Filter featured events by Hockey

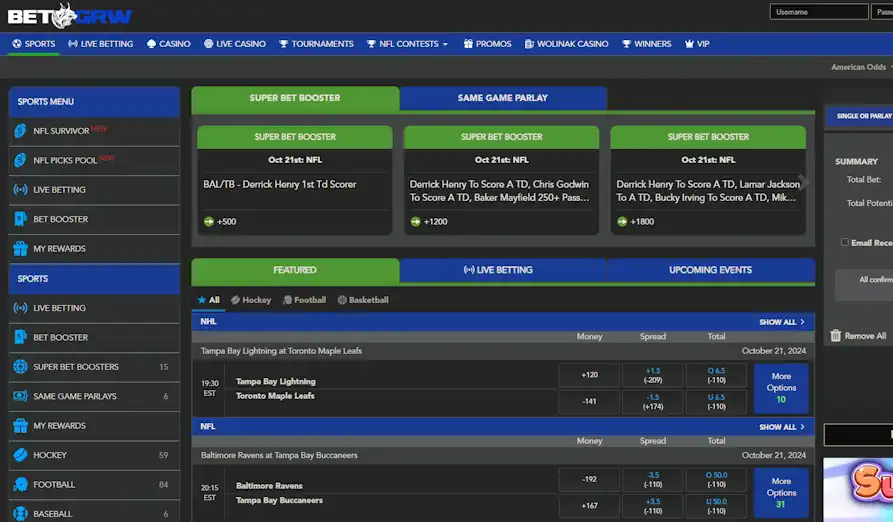coord(251,300)
